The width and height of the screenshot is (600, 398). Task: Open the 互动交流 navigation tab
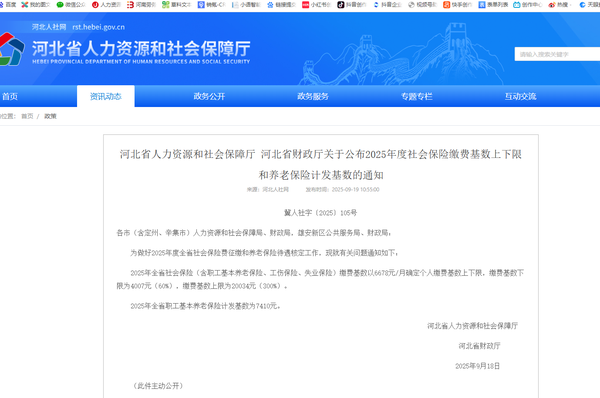[520, 96]
